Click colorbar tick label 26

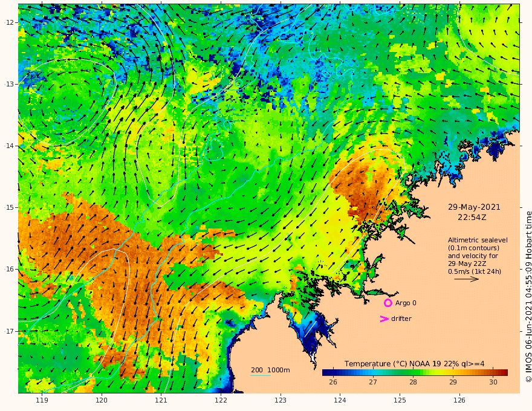(333, 382)
